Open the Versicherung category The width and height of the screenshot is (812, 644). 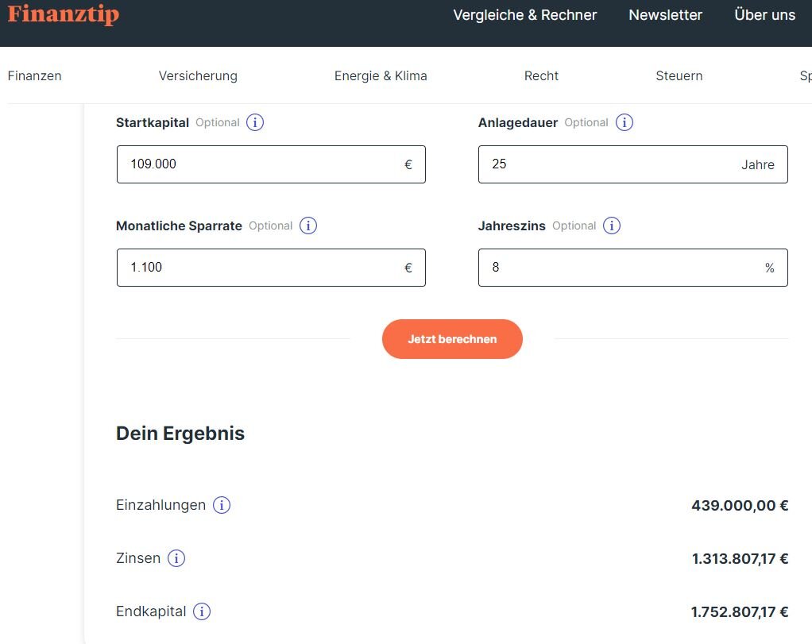click(198, 76)
